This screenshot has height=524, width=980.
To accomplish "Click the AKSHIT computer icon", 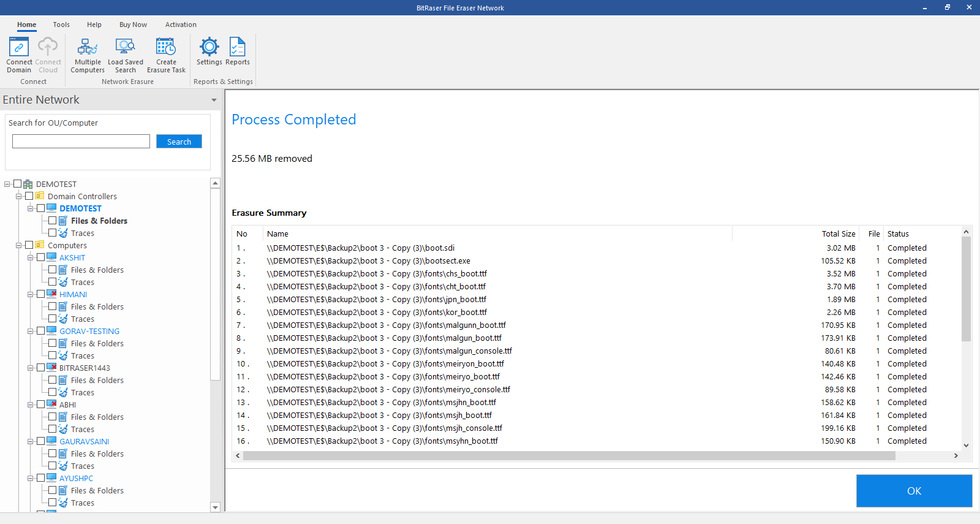I will pos(51,257).
